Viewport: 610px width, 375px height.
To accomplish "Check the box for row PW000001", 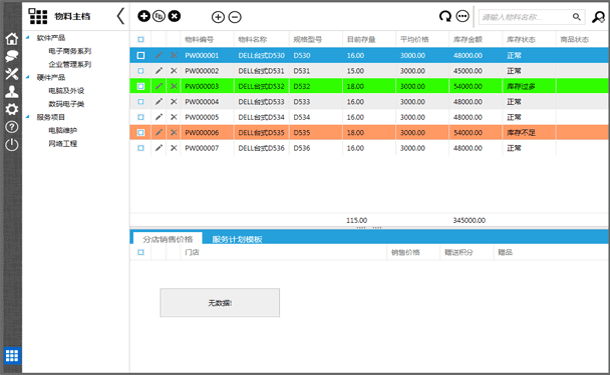I will (x=141, y=55).
